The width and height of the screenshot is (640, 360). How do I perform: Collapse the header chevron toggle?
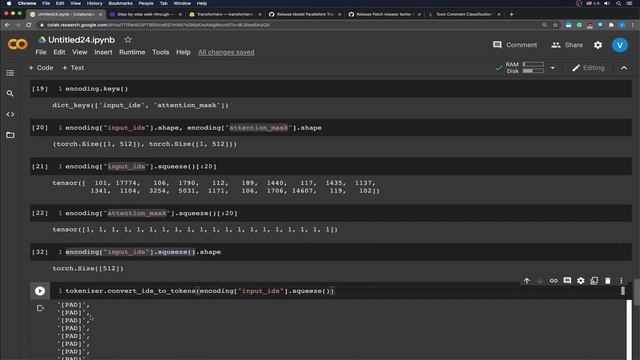(x=624, y=68)
